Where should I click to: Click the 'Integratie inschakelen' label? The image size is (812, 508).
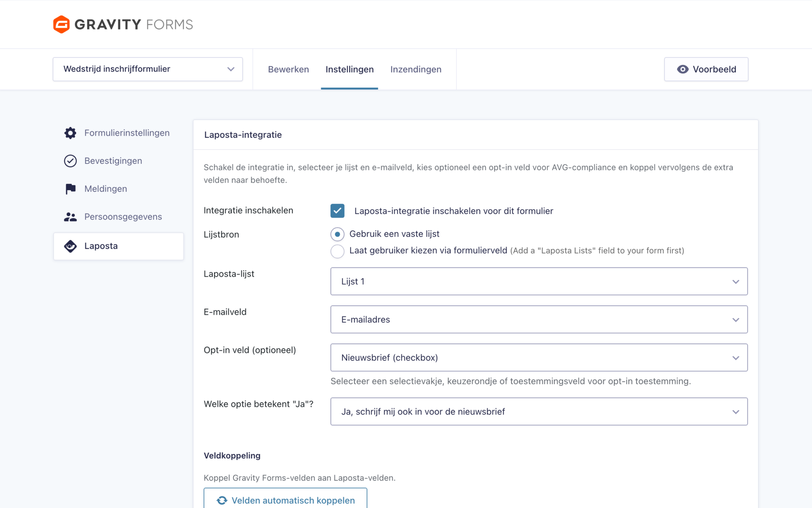pyautogui.click(x=249, y=210)
